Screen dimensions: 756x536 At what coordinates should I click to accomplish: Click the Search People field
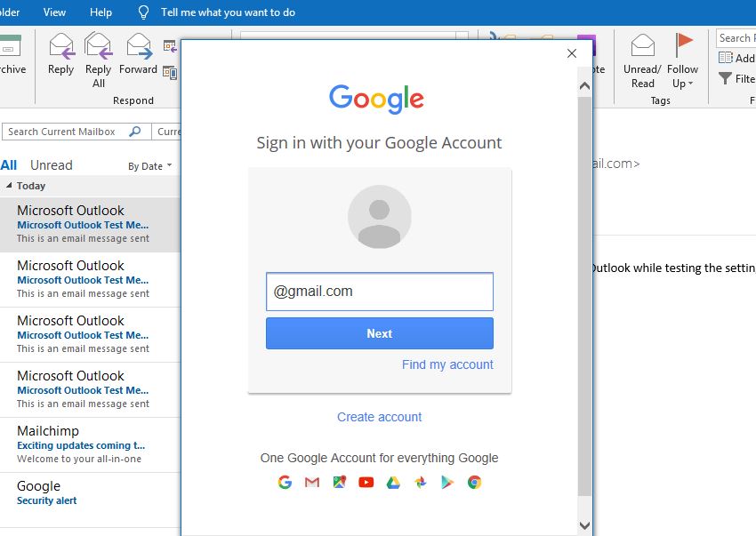(x=736, y=38)
